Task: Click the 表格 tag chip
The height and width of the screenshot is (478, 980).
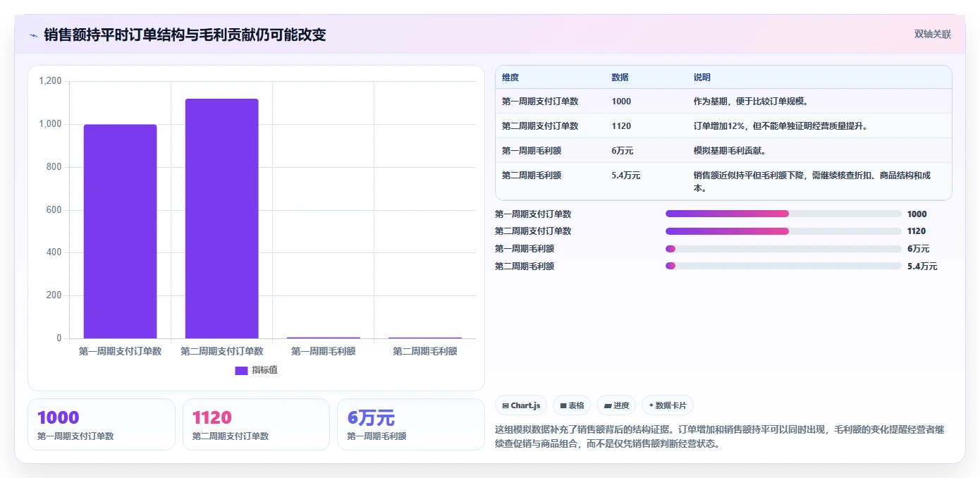Action: (x=572, y=405)
